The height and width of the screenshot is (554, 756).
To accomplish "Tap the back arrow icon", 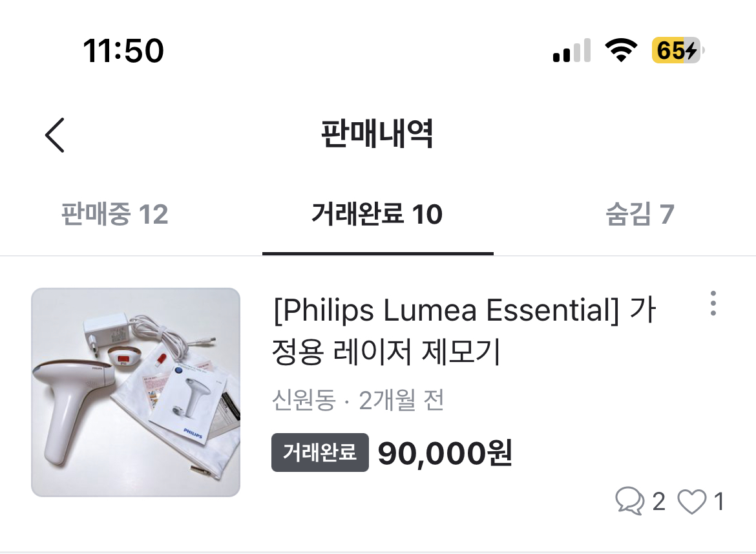I will click(x=55, y=135).
